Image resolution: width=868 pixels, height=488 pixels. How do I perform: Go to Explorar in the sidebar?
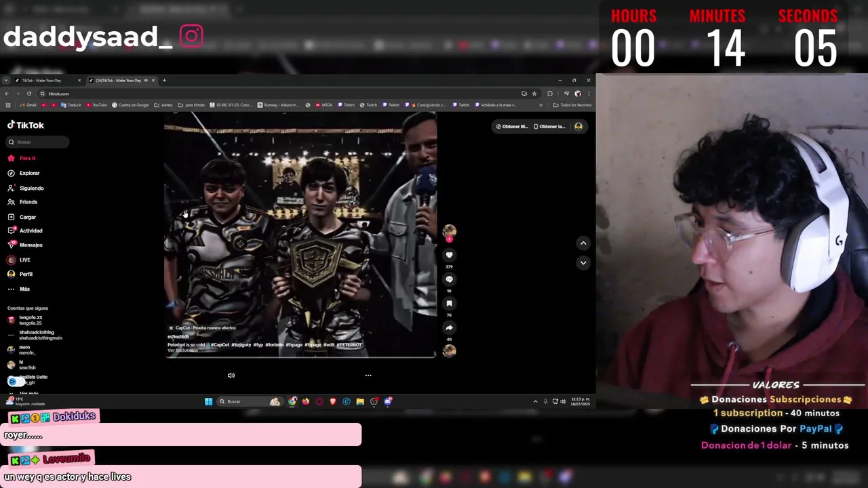click(24, 173)
